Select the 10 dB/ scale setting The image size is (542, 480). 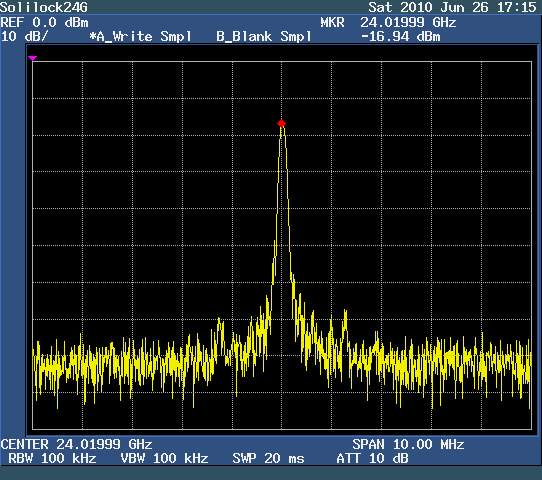(25, 36)
